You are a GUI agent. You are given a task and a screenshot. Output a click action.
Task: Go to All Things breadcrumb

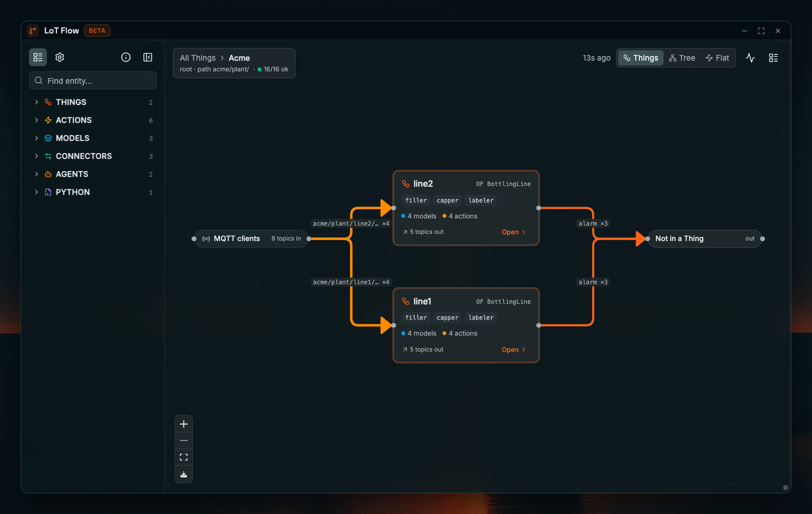[x=198, y=58]
